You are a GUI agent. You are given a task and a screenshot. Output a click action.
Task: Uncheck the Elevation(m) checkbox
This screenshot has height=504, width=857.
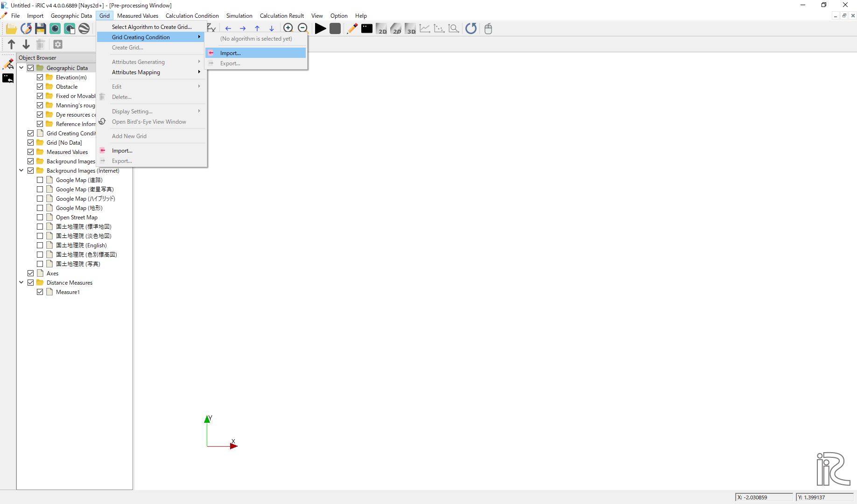click(40, 77)
